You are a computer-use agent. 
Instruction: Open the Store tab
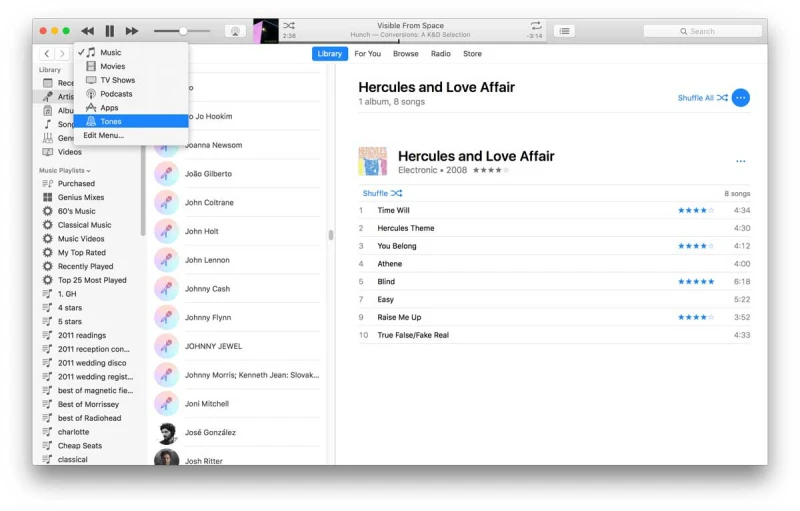[472, 54]
